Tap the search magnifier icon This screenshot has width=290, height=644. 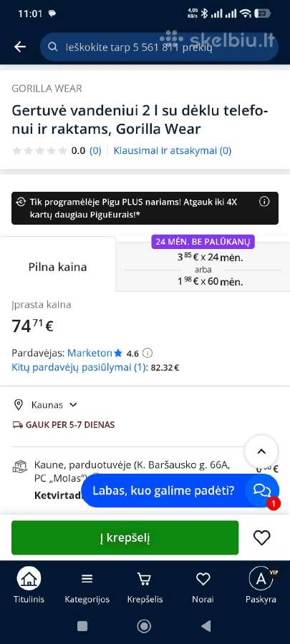tap(52, 47)
